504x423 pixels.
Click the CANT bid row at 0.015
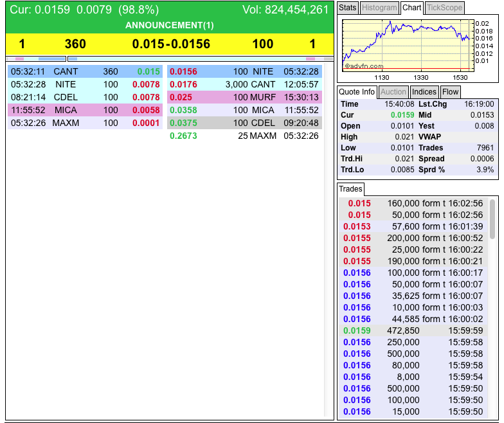[x=85, y=71]
